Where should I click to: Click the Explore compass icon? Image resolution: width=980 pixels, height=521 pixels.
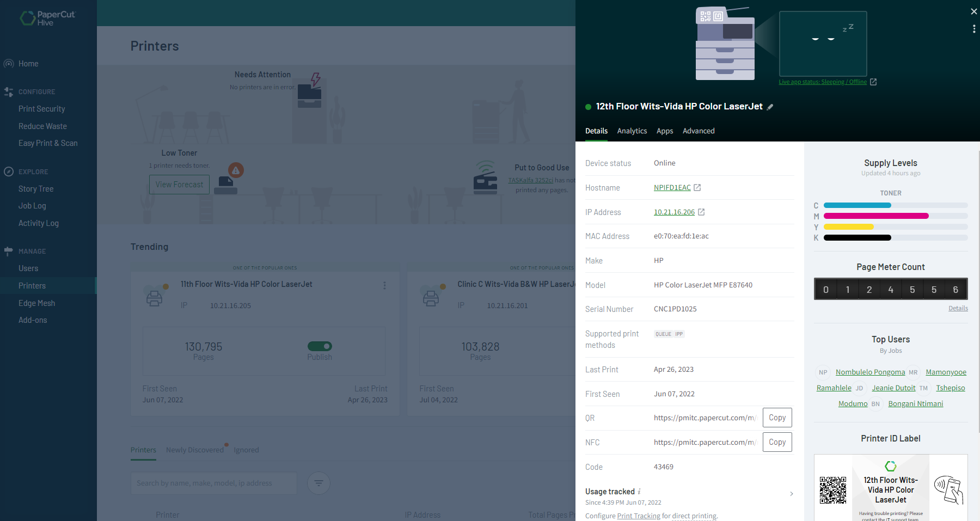point(9,171)
